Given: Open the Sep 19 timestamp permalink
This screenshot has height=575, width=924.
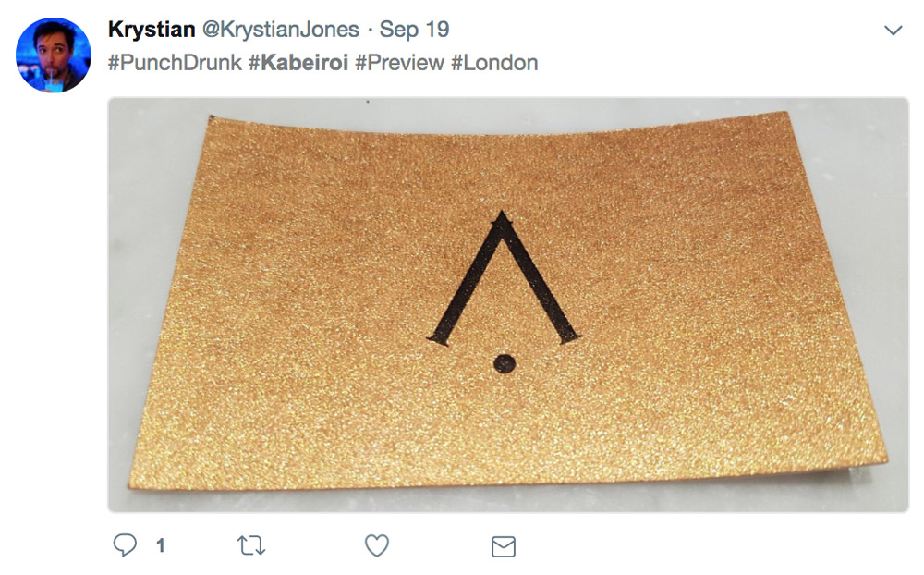Looking at the screenshot, I should (414, 29).
